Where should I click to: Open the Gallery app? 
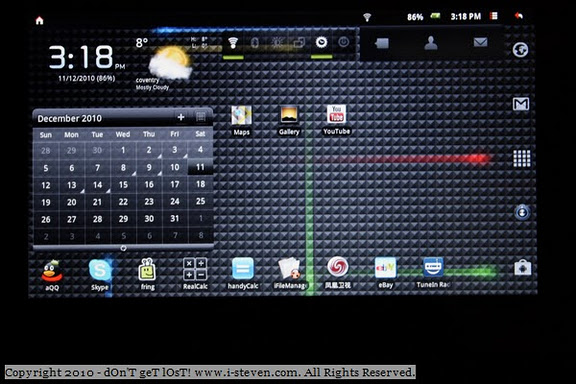[x=289, y=121]
